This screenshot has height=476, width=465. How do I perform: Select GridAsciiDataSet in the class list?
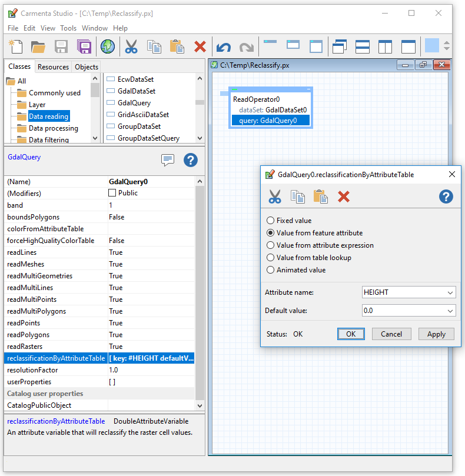click(x=143, y=115)
